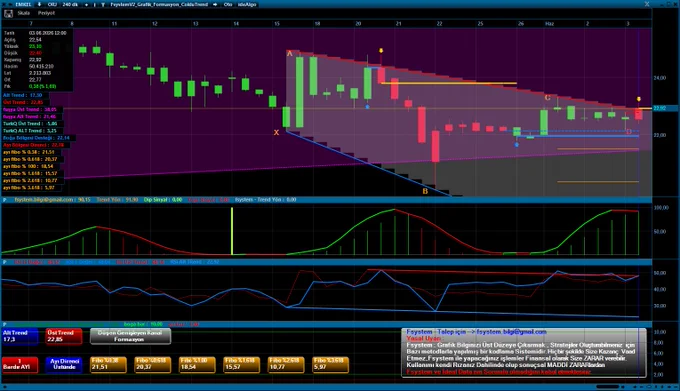680x391 pixels.
Task: Click the Fibo %1.00 18,54 button
Action: click(197, 365)
